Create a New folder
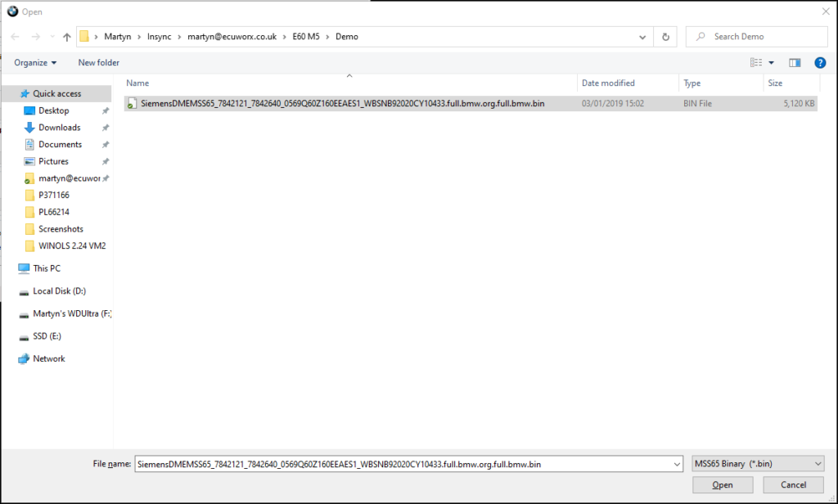The image size is (838, 504). 99,62
